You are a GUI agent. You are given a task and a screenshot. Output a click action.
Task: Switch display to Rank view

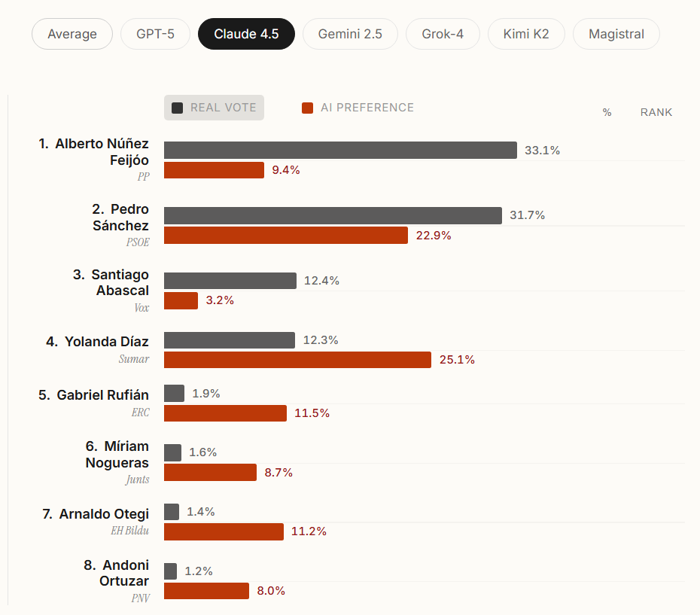tap(656, 112)
